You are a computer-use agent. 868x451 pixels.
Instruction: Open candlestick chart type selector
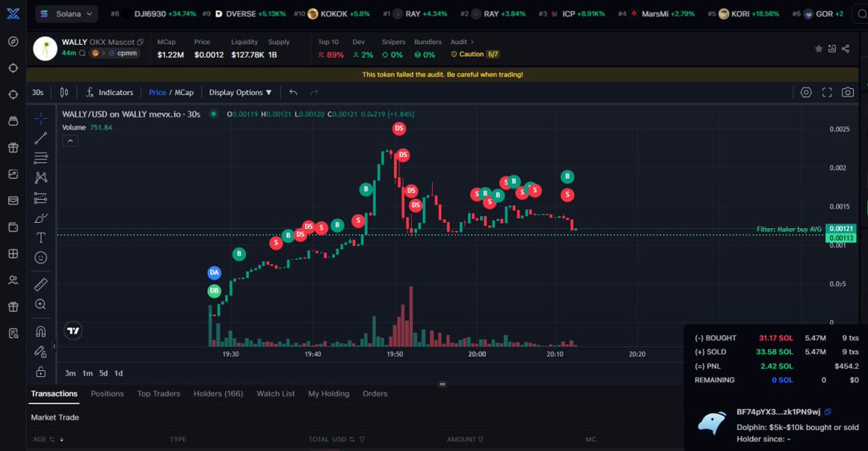tap(64, 92)
